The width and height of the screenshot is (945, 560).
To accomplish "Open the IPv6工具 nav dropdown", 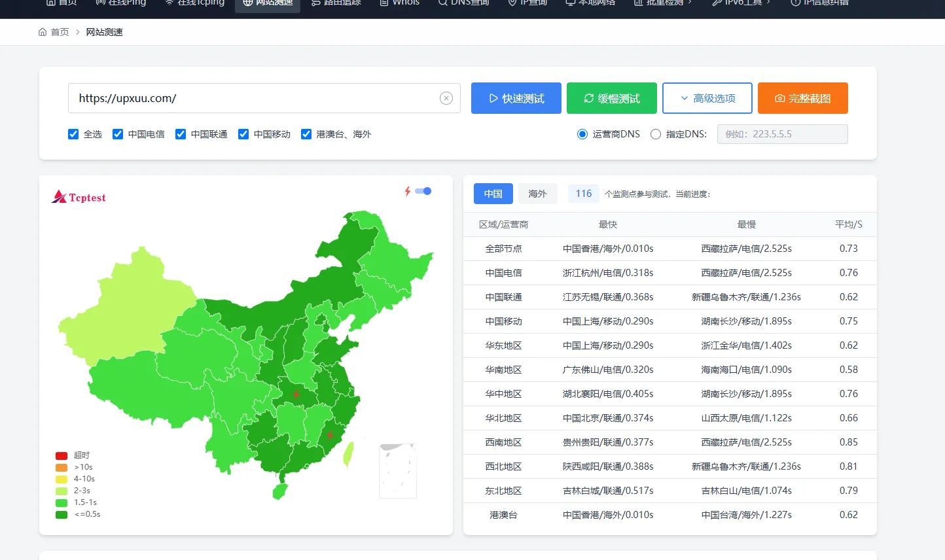I will (x=741, y=3).
